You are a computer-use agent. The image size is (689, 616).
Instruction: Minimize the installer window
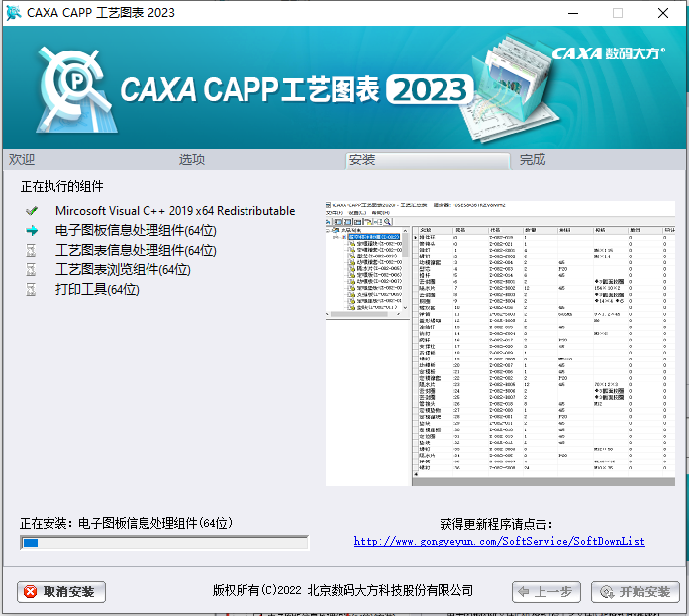pyautogui.click(x=571, y=13)
